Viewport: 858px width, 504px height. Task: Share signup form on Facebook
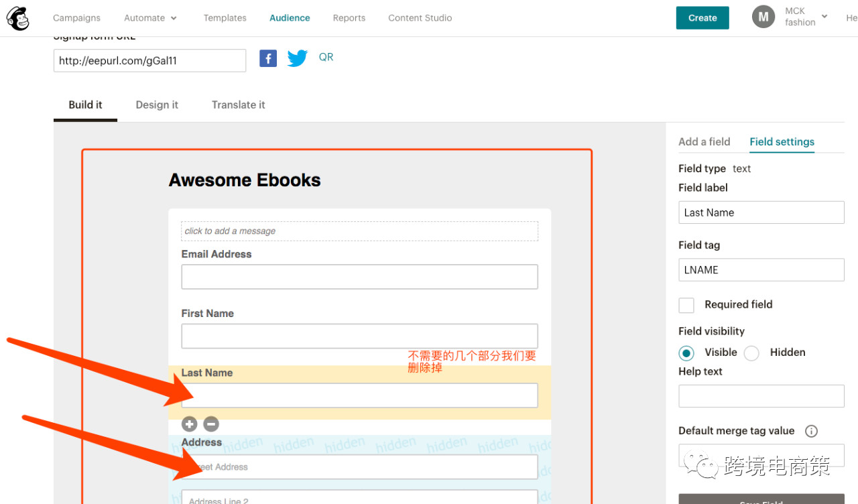(268, 59)
